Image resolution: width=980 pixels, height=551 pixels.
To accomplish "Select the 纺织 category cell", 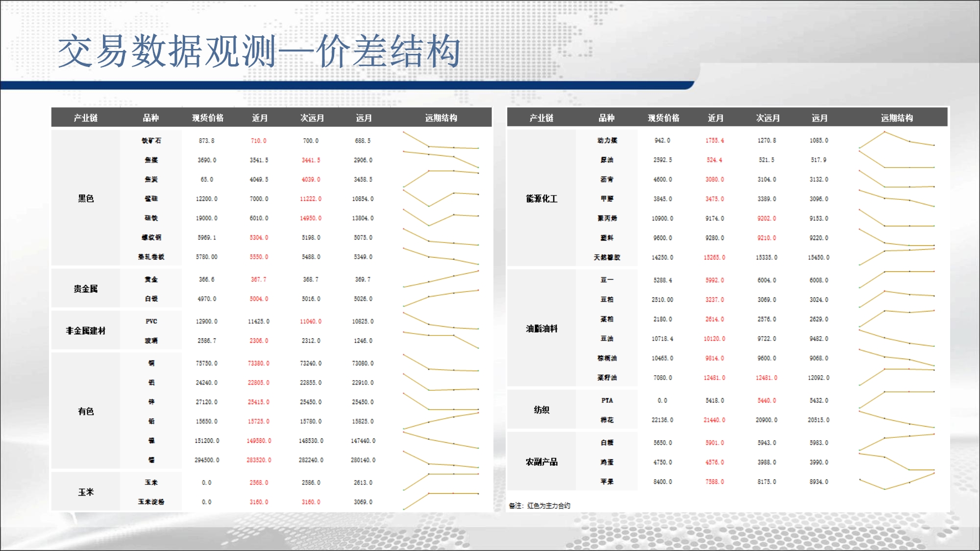I will click(x=541, y=410).
